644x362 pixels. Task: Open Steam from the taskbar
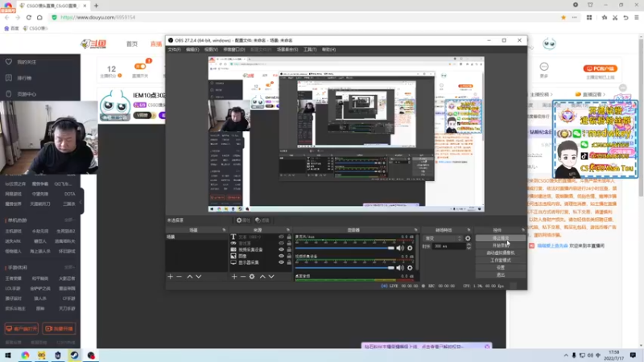[74, 355]
